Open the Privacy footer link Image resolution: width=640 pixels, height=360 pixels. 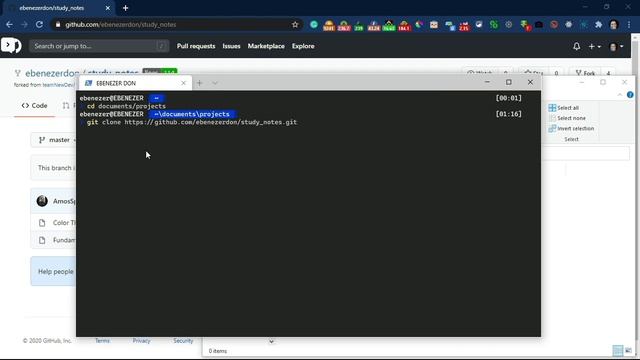(141, 340)
